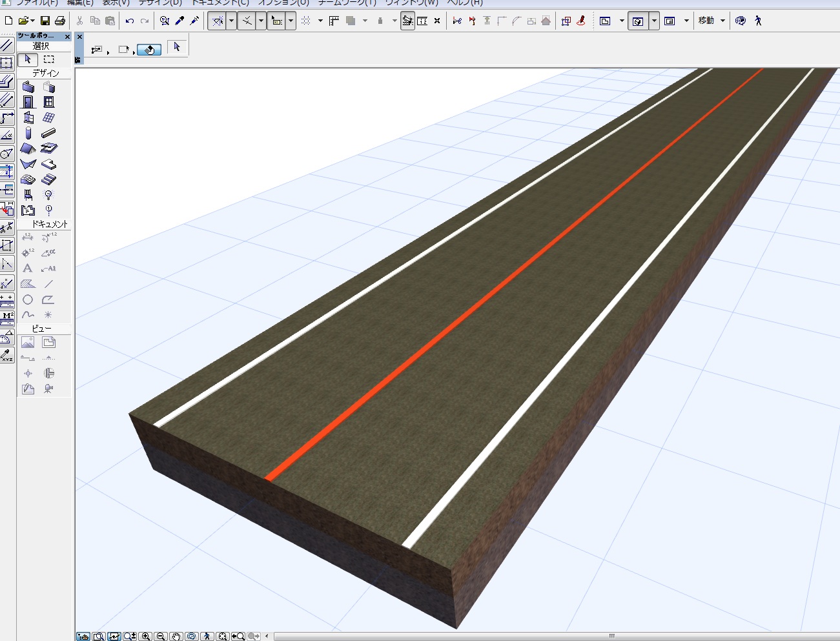Viewport: 840px width, 641px height.
Task: Open the dropdown next to the snap guides button
Action: click(261, 21)
